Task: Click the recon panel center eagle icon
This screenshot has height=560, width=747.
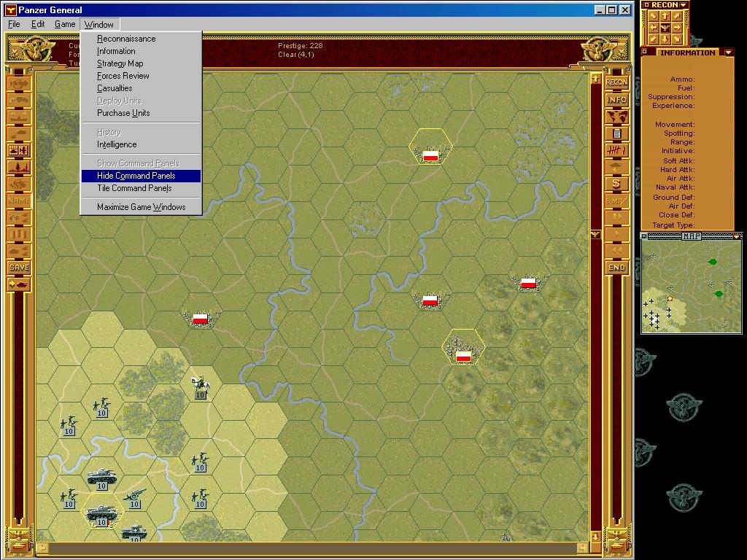Action: coord(665,28)
